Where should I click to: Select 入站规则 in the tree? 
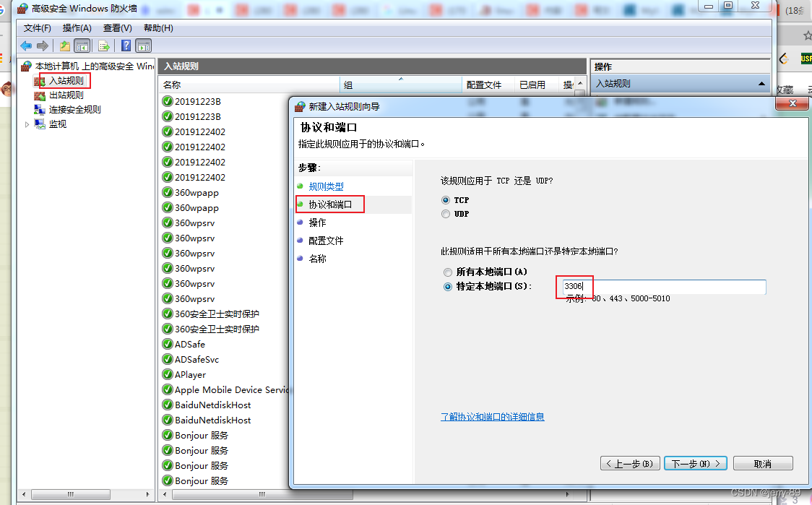coord(66,81)
